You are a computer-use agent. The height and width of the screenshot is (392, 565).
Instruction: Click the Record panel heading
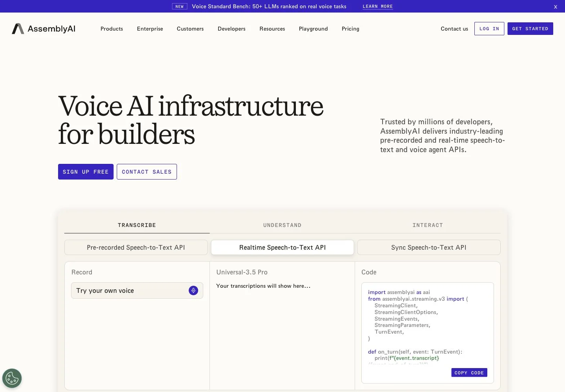[x=82, y=272]
